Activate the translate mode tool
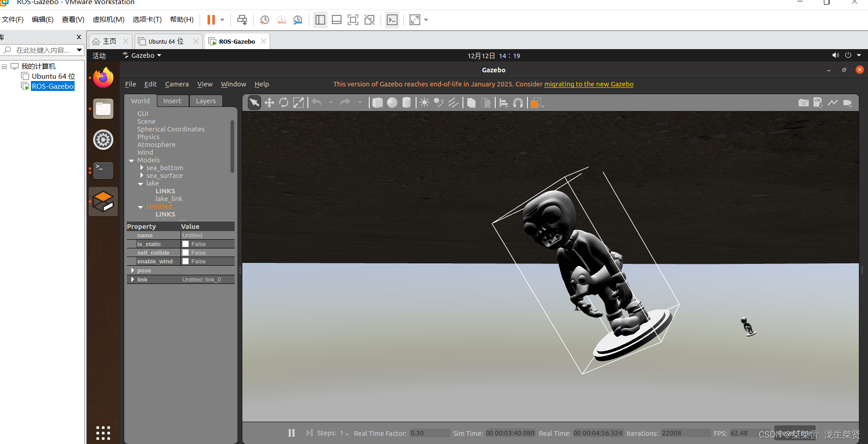 click(269, 103)
